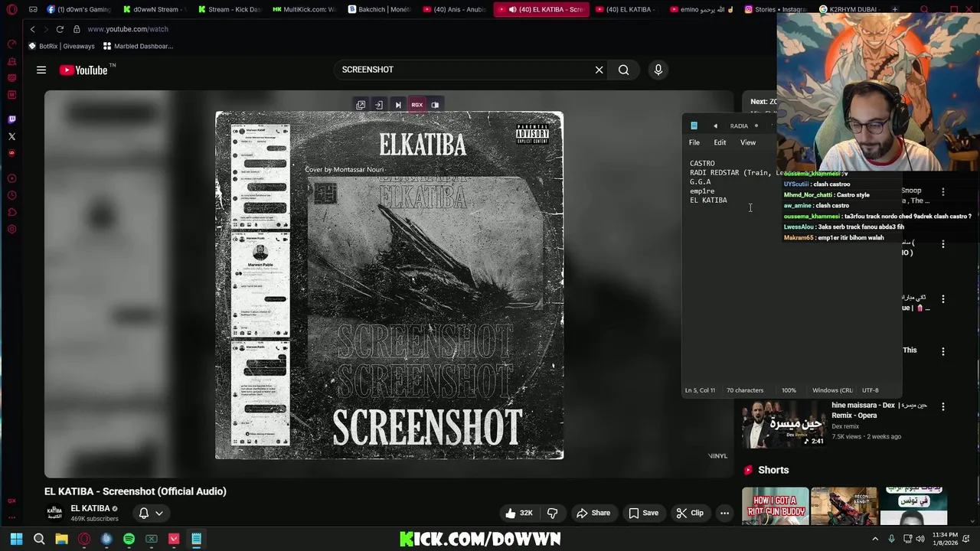
Task: Click the EL KATIBA channel avatar
Action: (54, 513)
